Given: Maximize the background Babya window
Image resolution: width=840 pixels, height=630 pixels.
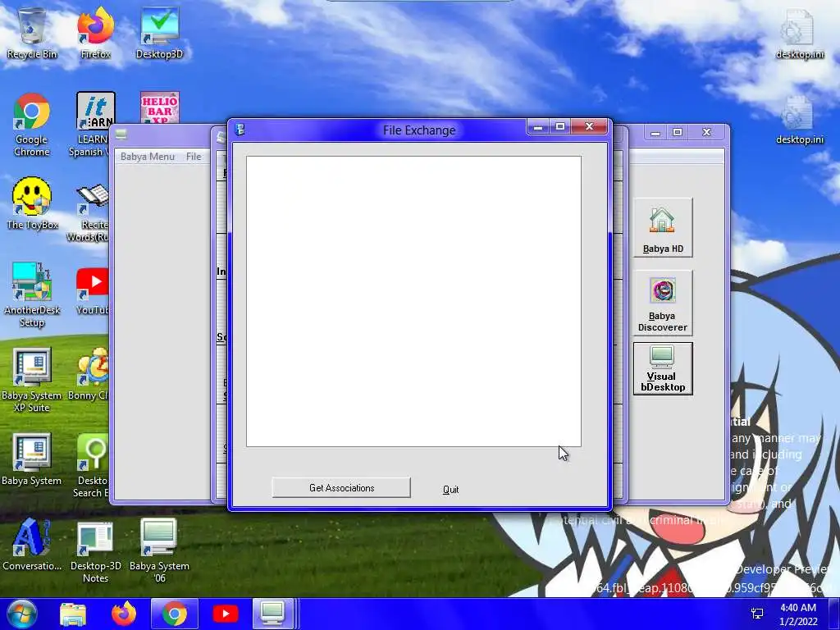Looking at the screenshot, I should coord(677,132).
